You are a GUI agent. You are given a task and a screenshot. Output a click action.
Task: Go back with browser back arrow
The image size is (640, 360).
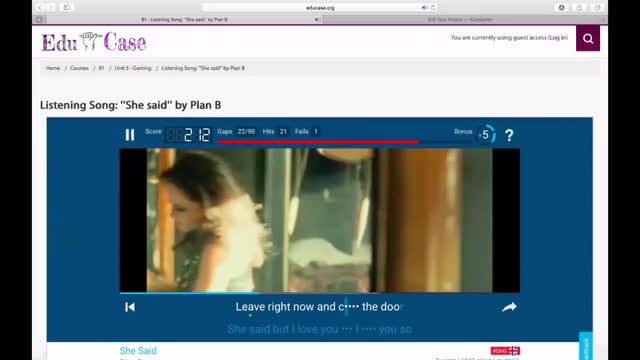40,7
